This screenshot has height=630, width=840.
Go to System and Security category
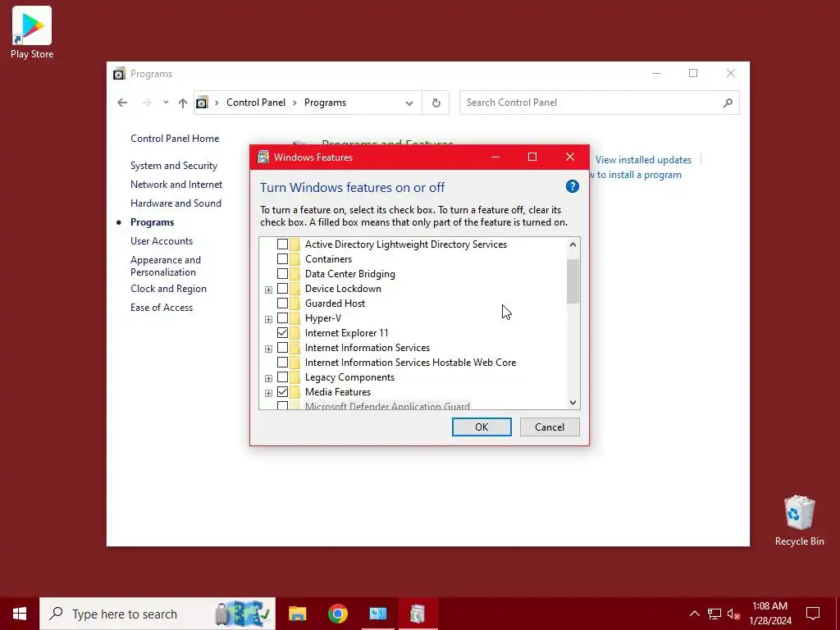174,166
